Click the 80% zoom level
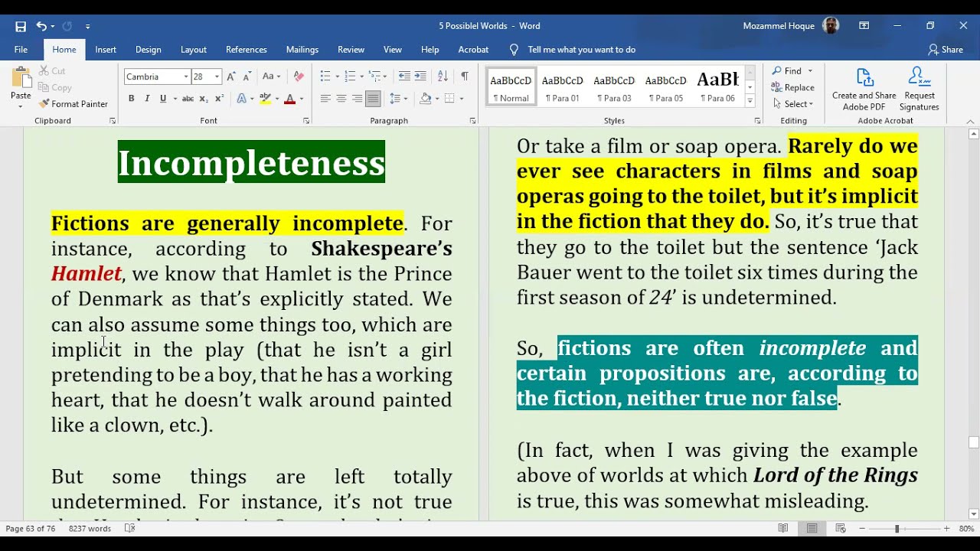The image size is (980, 551). tap(966, 528)
